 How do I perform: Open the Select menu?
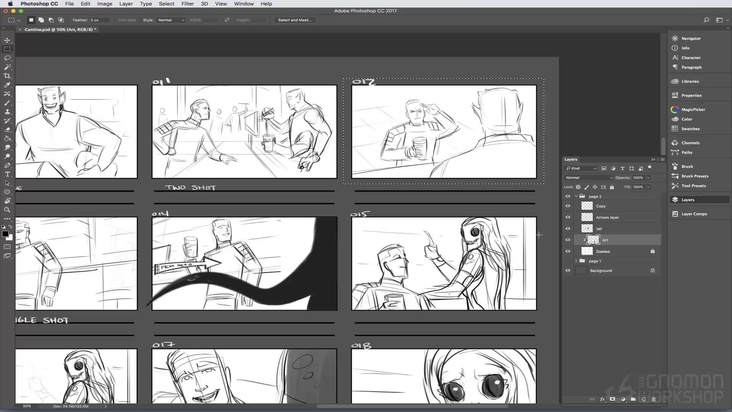(x=166, y=4)
